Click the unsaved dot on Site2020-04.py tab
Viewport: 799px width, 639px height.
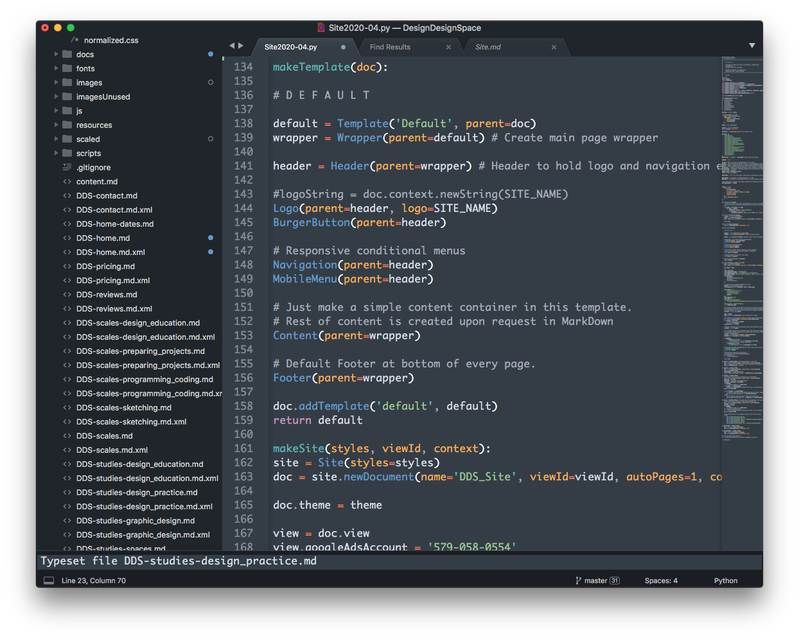coord(343,47)
